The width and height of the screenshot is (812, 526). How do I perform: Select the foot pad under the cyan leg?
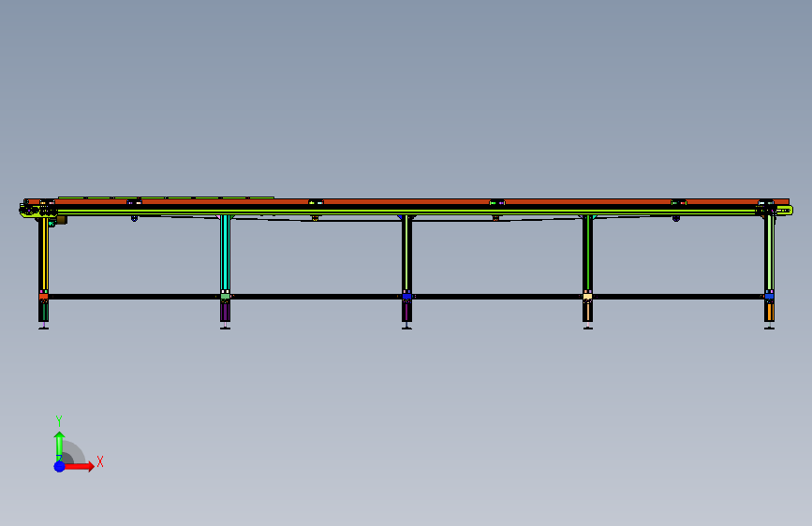click(225, 328)
